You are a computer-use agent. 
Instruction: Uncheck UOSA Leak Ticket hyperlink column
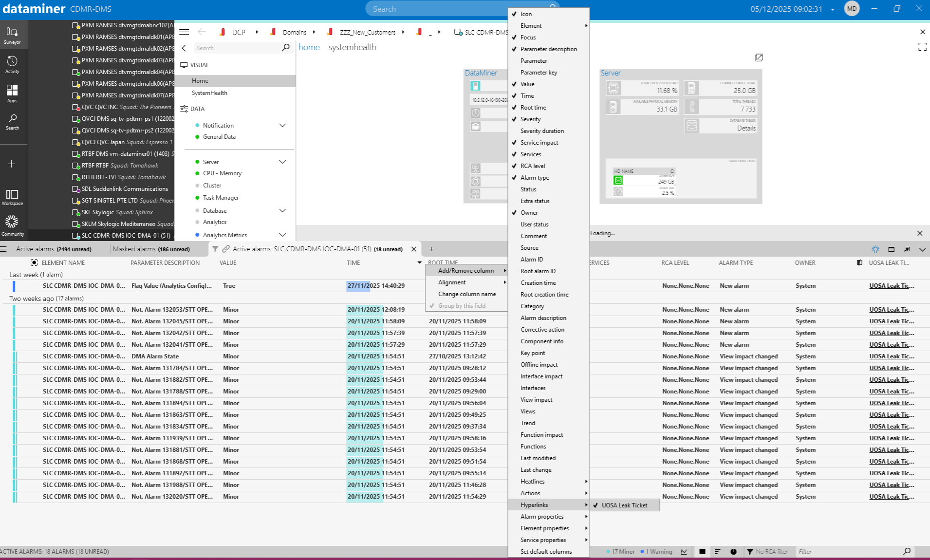click(624, 505)
